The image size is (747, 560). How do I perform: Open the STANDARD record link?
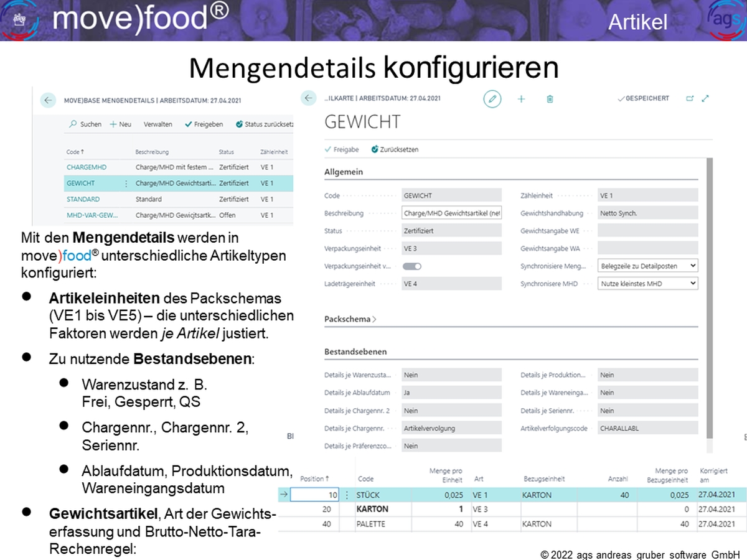pyautogui.click(x=83, y=200)
